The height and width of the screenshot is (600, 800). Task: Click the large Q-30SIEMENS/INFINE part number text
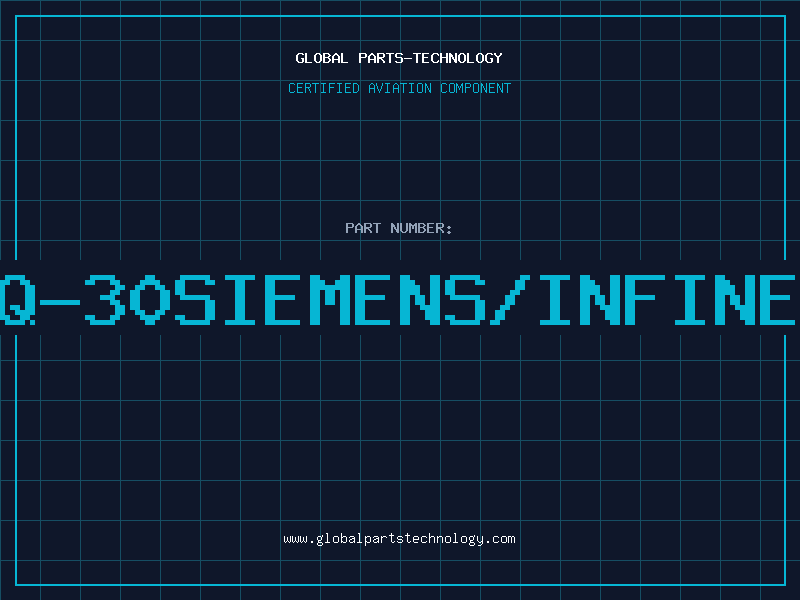(399, 299)
